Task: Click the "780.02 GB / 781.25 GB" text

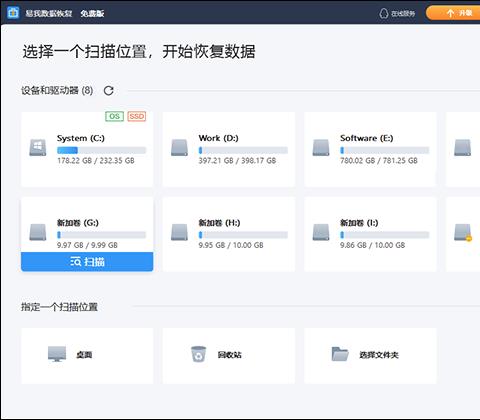Action: point(379,161)
